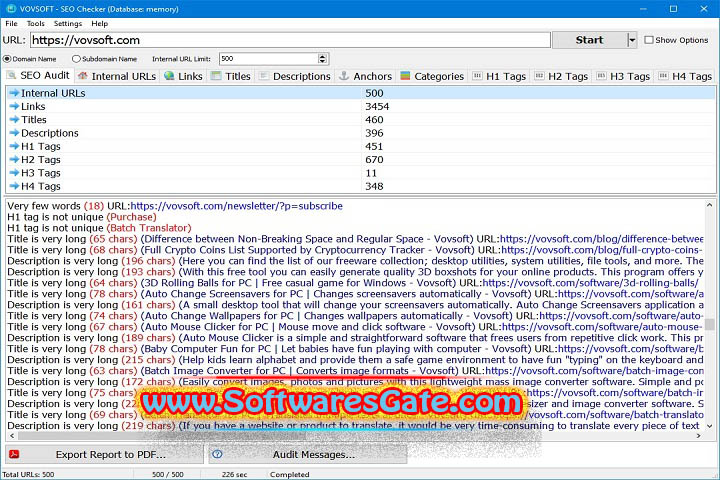Screen dimensions: 720x480
Task: Click the red PDF icon
Action: [x=14, y=454]
